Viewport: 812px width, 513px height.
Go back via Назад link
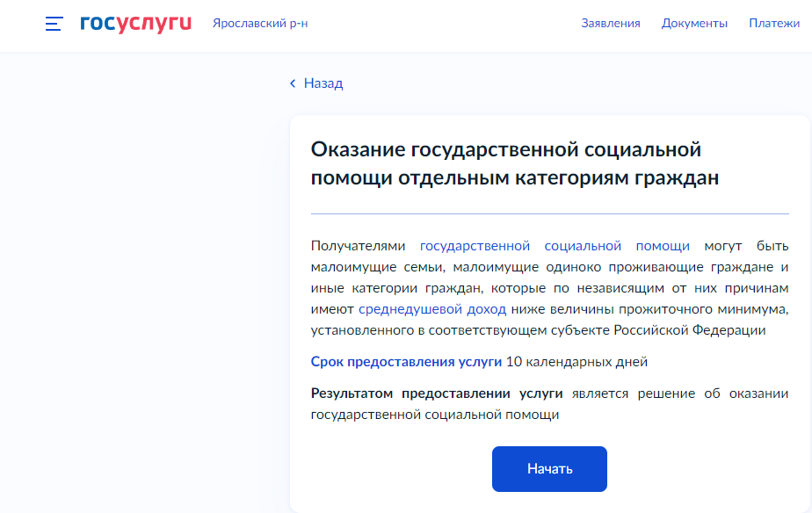(323, 83)
